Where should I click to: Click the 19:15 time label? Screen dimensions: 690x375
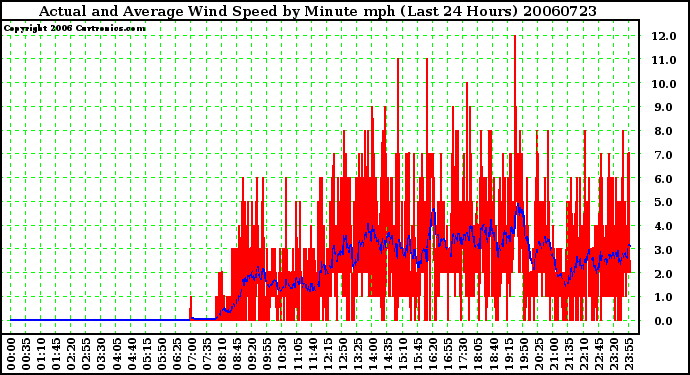coord(508,354)
